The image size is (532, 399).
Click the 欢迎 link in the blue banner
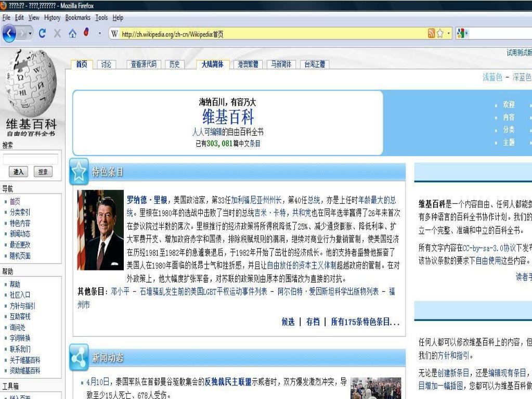pos(509,105)
